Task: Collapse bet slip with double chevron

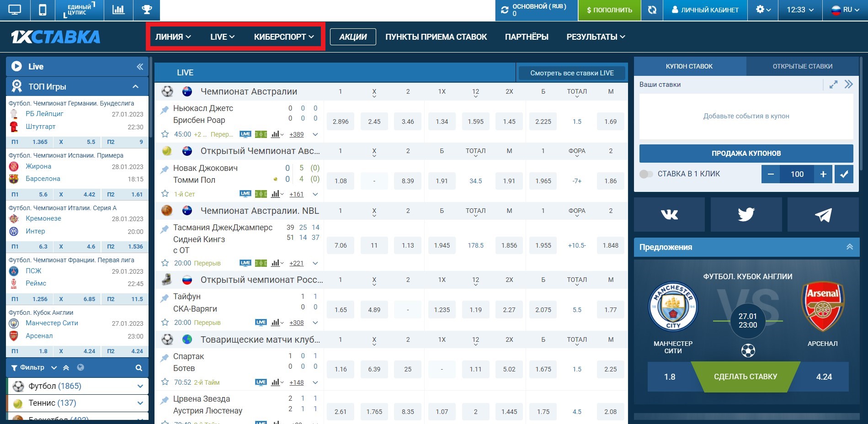Action: coord(849,84)
